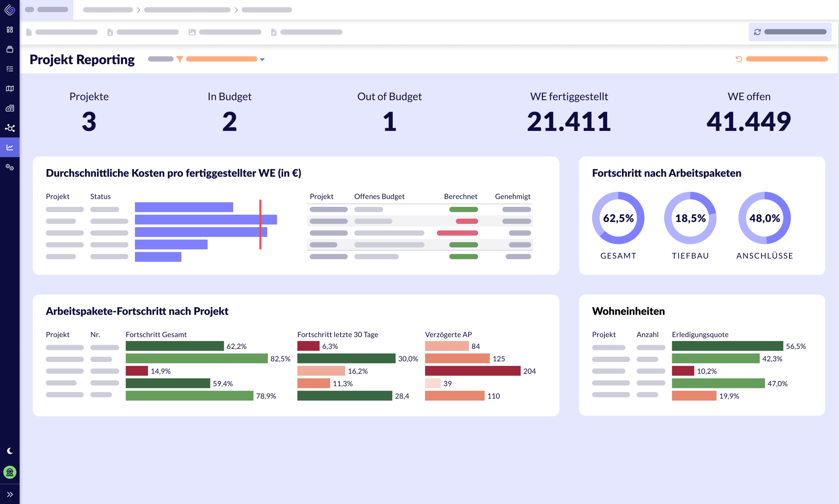Viewport: 839px width, 504px height.
Task: Click the 56,5% Erledigungsquote bar
Action: (x=728, y=346)
